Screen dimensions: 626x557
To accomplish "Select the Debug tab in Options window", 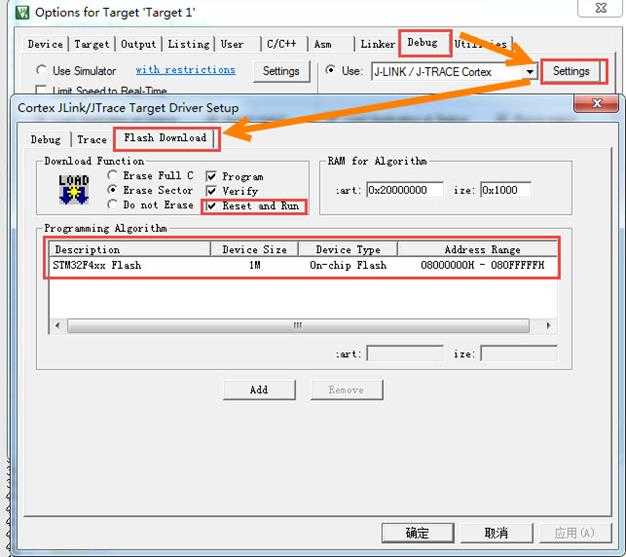I will pyautogui.click(x=422, y=43).
